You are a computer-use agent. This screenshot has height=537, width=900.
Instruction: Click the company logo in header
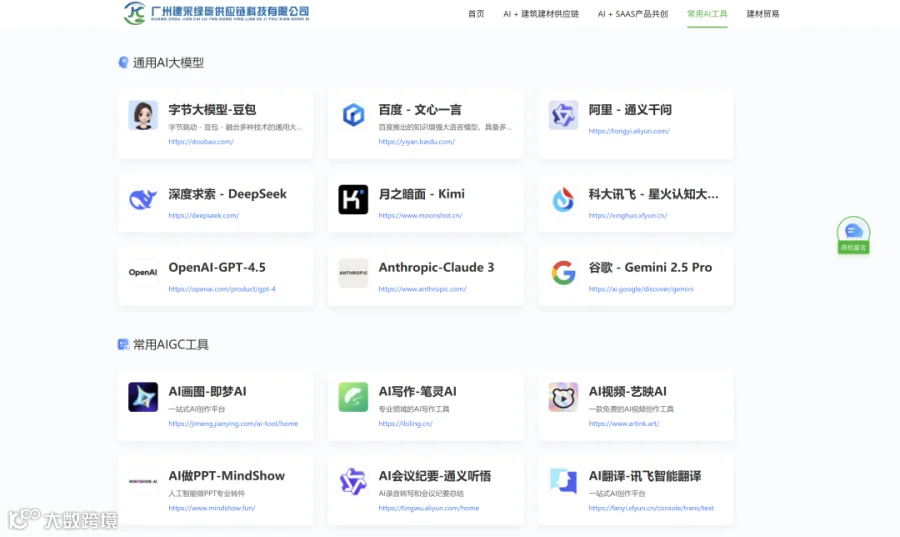click(x=216, y=13)
